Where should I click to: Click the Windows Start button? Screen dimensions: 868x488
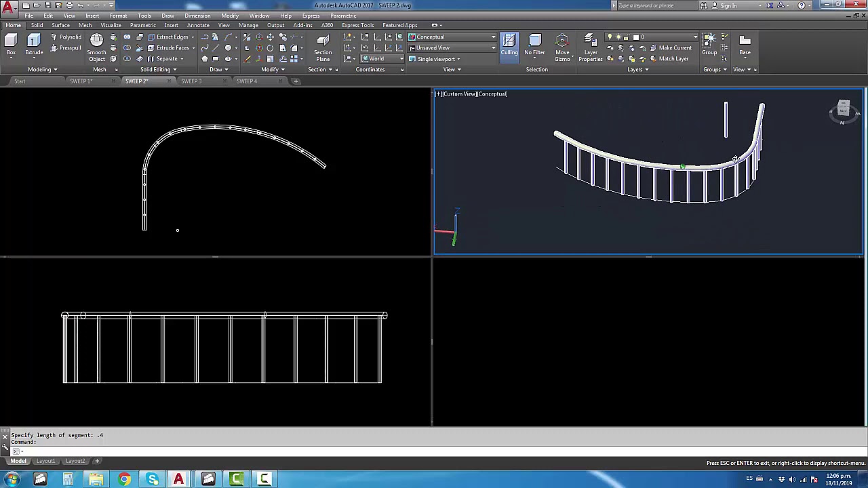[x=12, y=480]
